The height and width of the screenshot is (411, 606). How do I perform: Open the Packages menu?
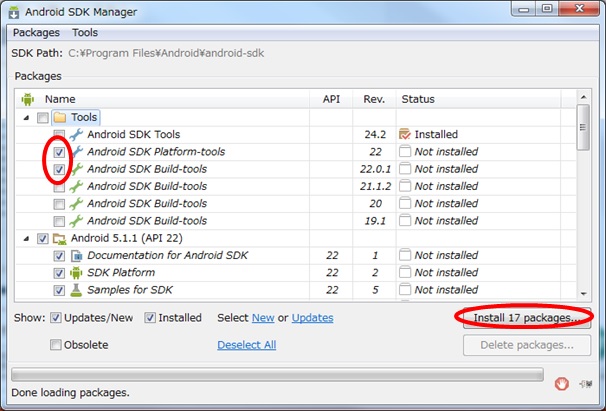[36, 32]
